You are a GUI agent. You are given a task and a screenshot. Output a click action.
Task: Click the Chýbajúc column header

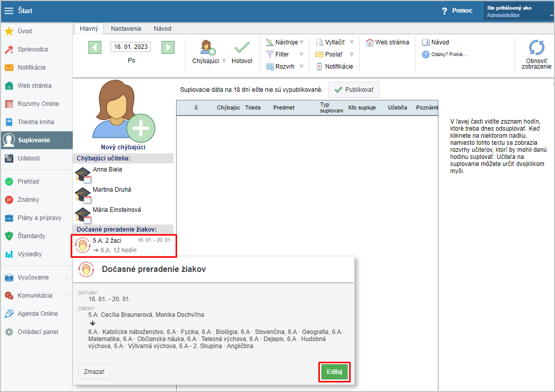228,107
